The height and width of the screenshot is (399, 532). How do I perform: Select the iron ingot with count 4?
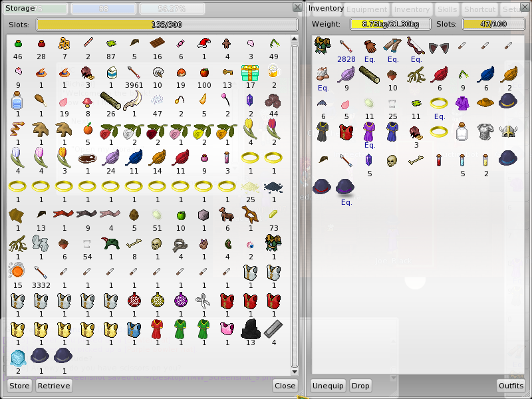tap(273, 329)
